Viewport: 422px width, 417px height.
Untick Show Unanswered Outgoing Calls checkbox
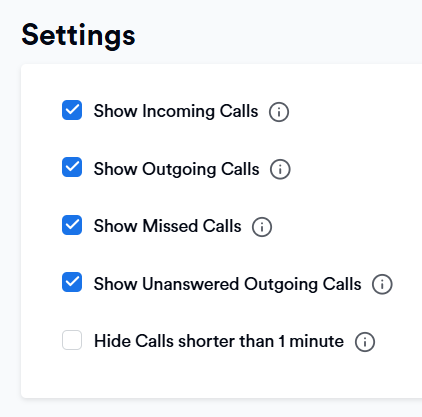coord(72,282)
